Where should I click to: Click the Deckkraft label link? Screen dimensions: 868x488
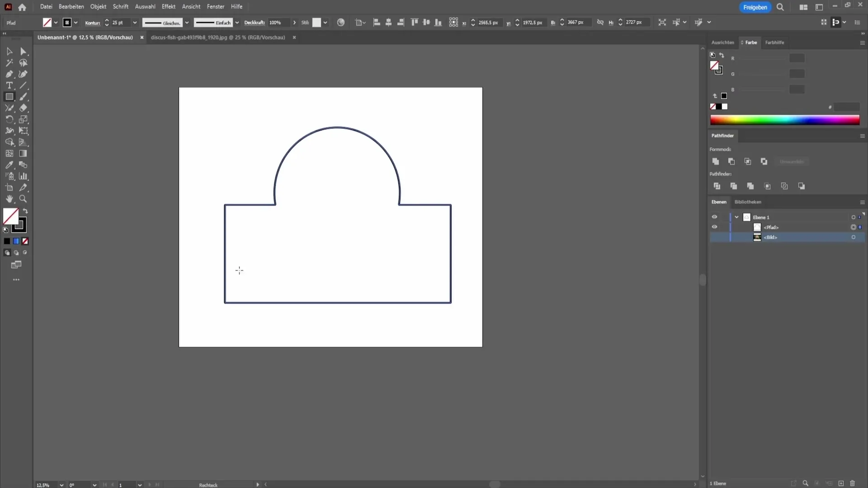click(255, 23)
